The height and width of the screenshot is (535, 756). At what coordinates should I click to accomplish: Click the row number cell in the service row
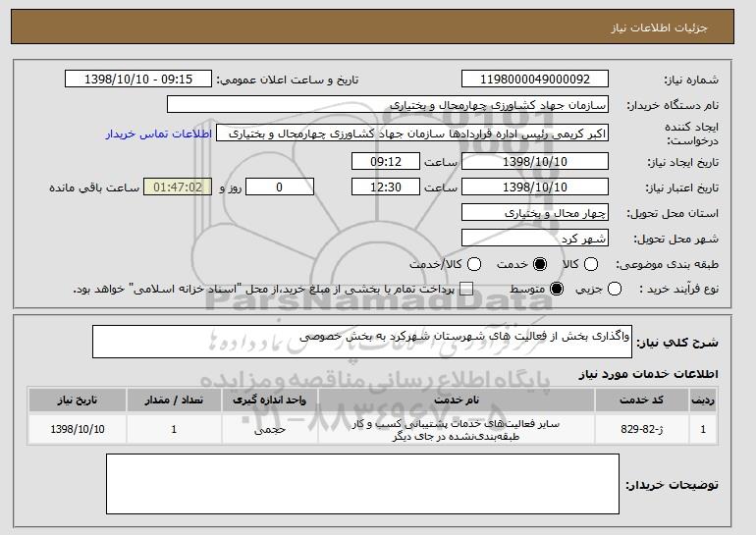click(x=703, y=429)
